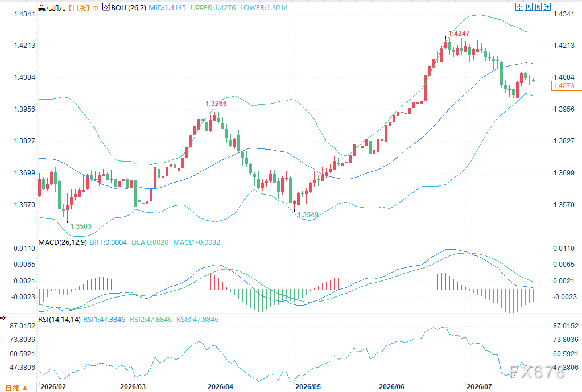This screenshot has height=392, width=582.
Task: Click the 1.3503 low price annotation
Action: (x=81, y=226)
